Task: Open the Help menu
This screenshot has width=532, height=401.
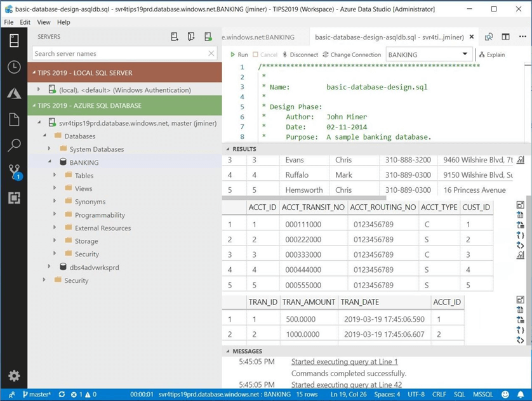Action: tap(63, 22)
